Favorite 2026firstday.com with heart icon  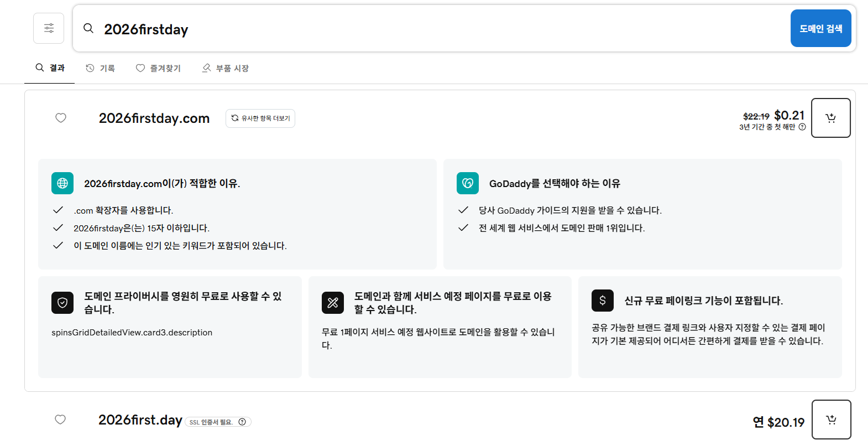[x=61, y=118]
